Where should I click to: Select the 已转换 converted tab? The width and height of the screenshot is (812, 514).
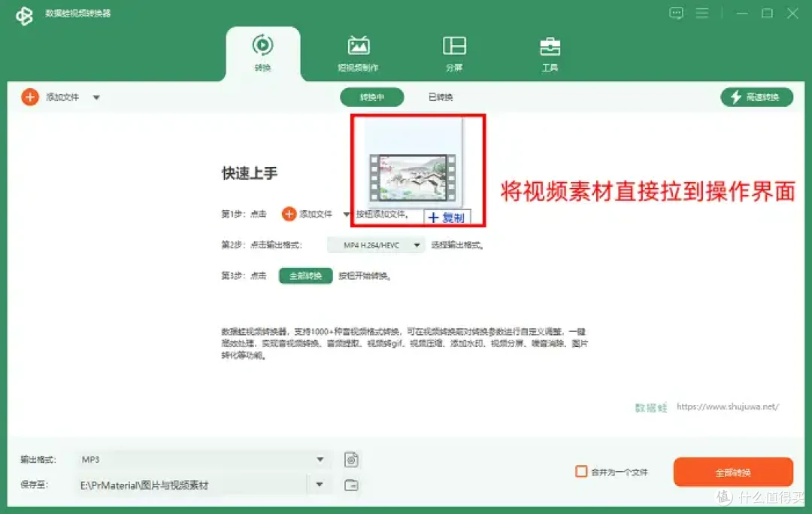pos(441,97)
